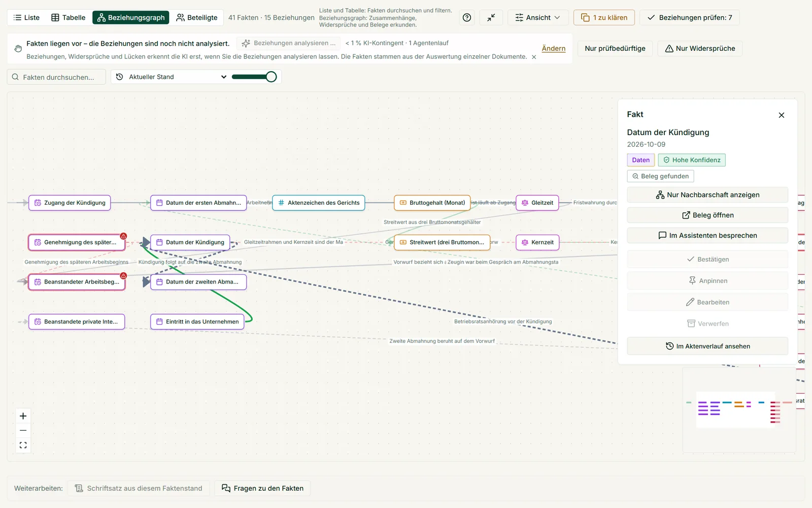The image size is (812, 508).
Task: Open the Aktueller Stand dropdown
Action: click(x=171, y=77)
